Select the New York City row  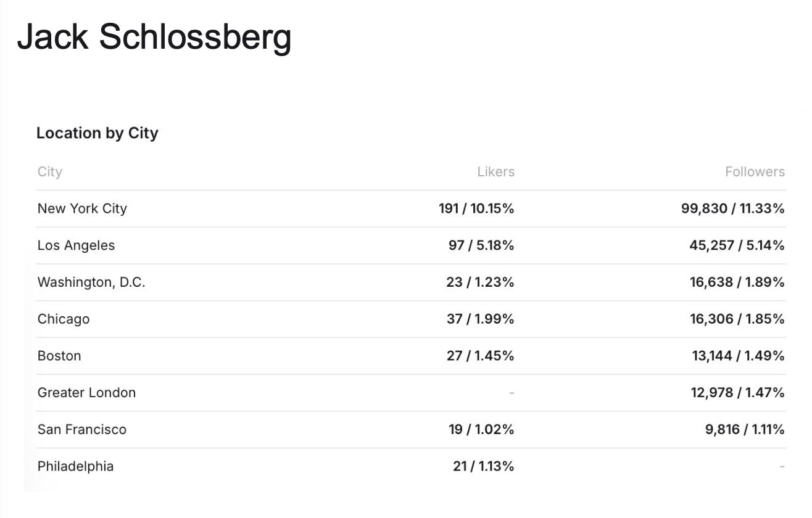point(411,208)
